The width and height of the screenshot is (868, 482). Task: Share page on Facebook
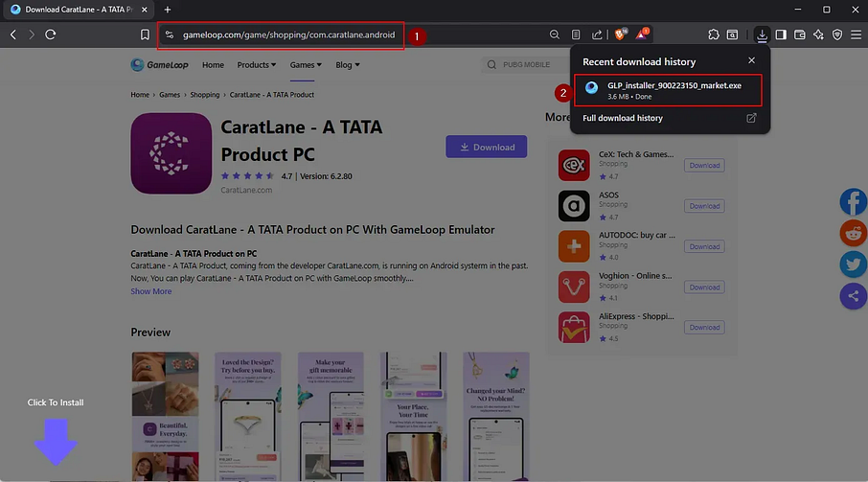tap(853, 202)
